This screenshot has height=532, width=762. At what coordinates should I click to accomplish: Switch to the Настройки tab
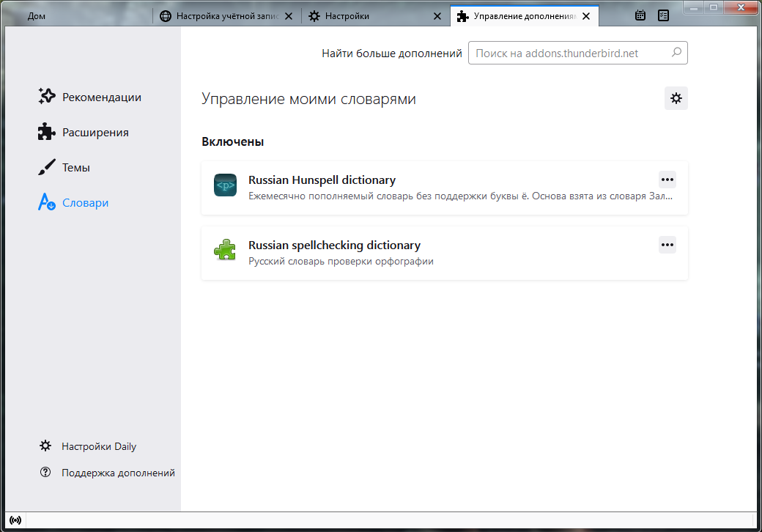click(x=347, y=15)
